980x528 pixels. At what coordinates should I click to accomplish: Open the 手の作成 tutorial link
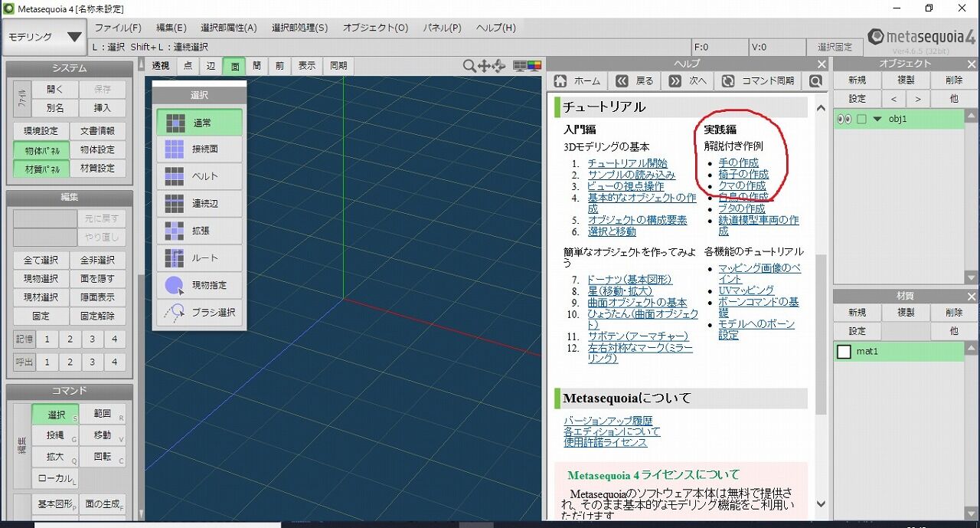[x=739, y=162]
